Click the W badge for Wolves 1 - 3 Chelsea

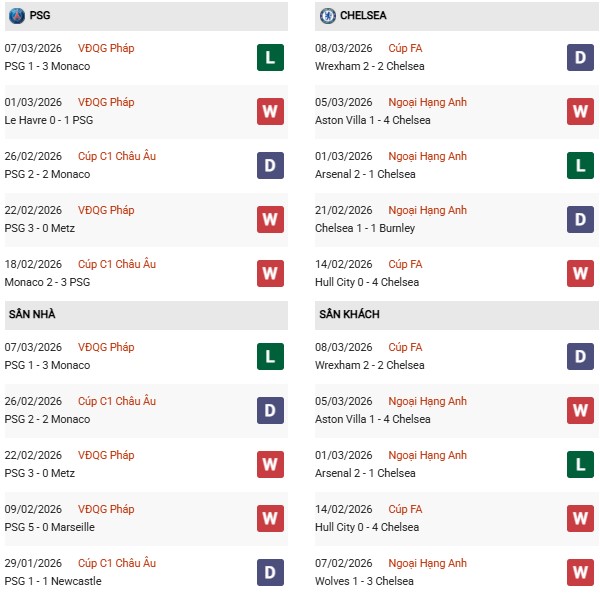point(580,572)
